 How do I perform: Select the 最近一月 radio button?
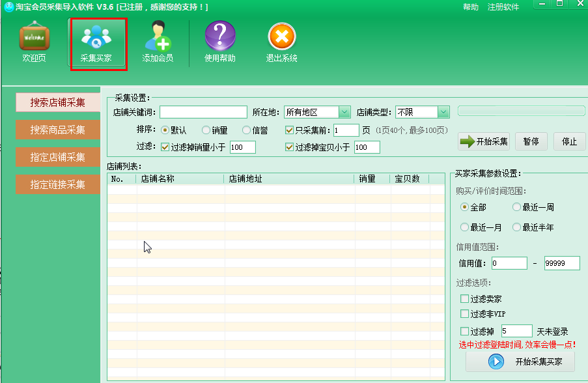464,227
